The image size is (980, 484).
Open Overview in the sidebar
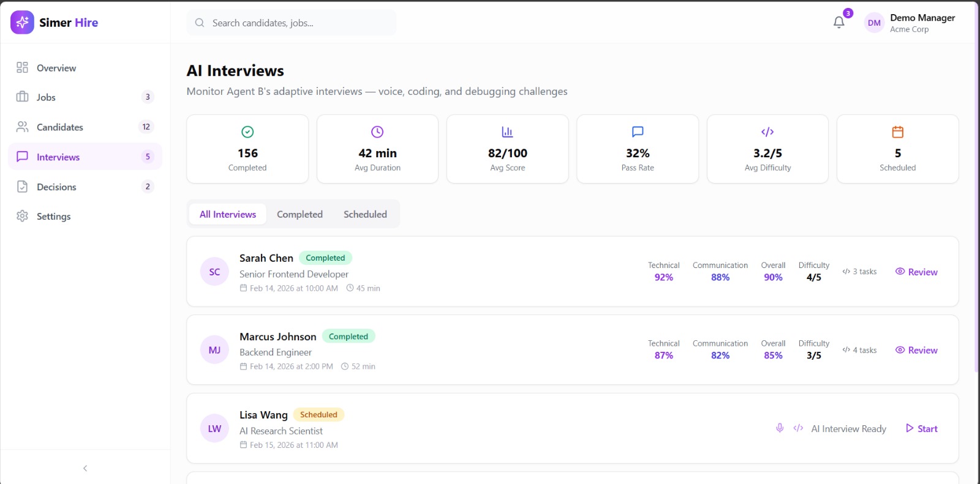tap(85, 67)
